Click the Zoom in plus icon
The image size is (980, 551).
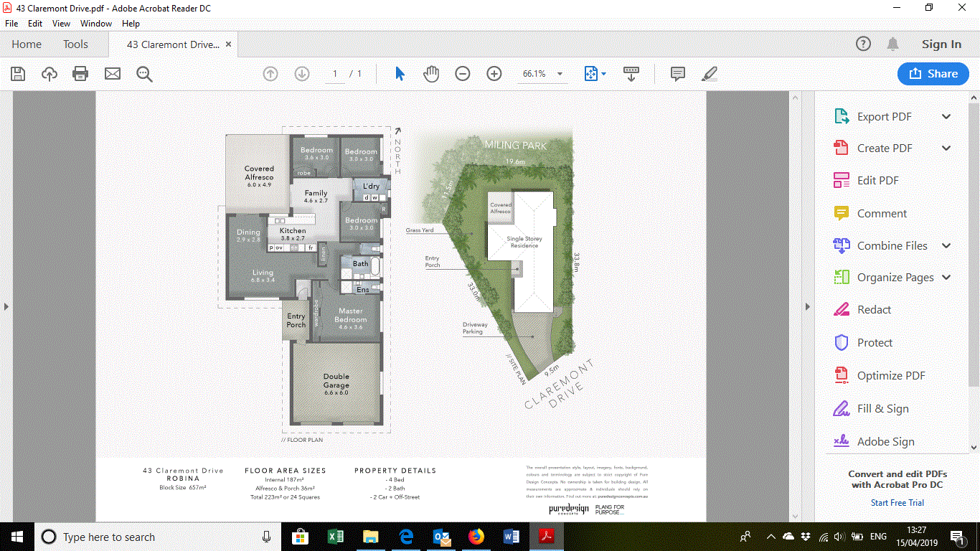pos(494,74)
